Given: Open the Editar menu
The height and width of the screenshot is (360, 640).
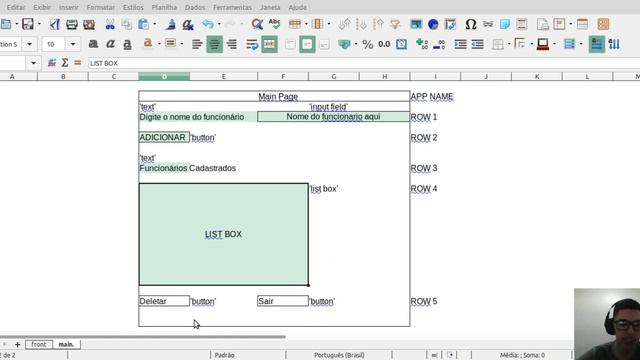Looking at the screenshot, I should coord(16,7).
